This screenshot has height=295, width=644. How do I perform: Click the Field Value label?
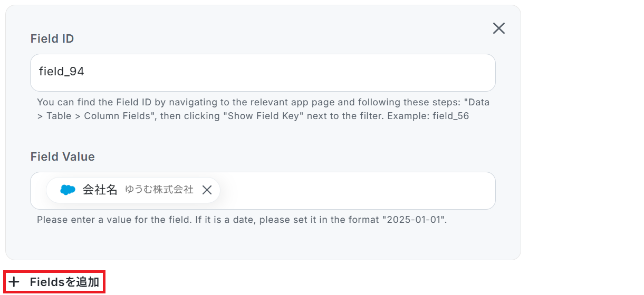63,157
